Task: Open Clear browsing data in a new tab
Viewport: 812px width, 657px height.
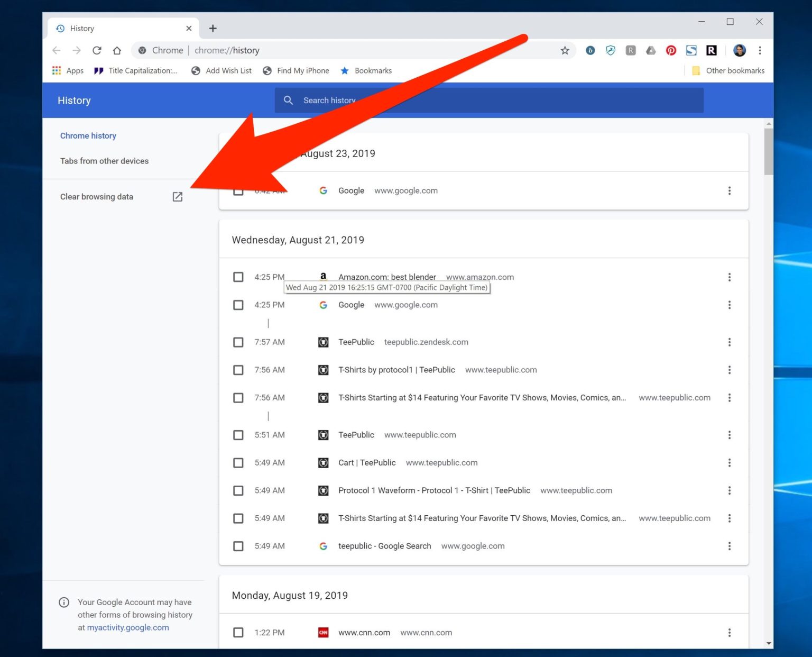Action: pyautogui.click(x=178, y=196)
